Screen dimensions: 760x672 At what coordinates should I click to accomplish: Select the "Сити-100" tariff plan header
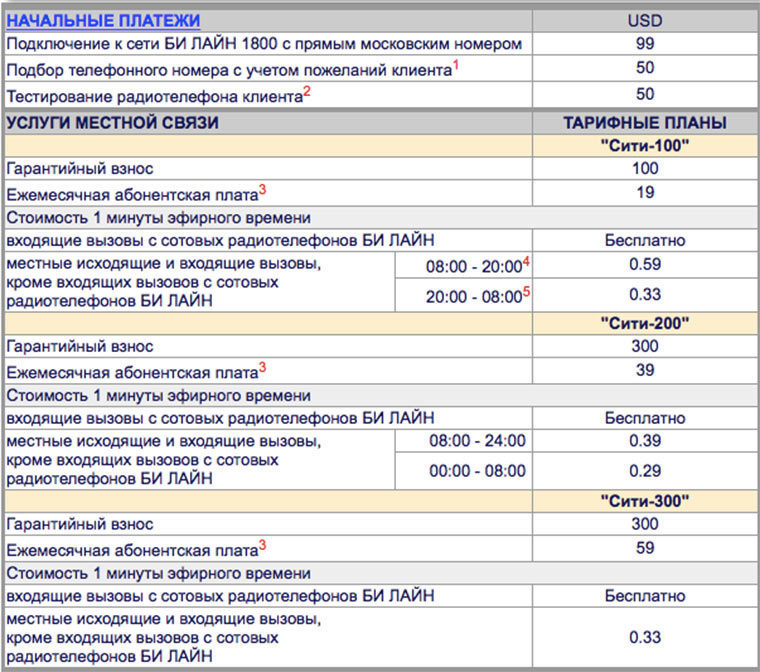pyautogui.click(x=645, y=145)
